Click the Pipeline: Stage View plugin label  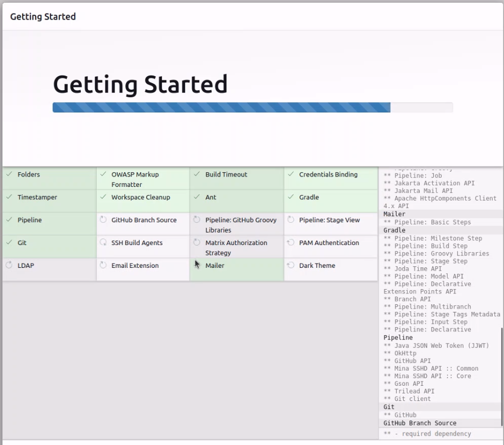click(330, 220)
